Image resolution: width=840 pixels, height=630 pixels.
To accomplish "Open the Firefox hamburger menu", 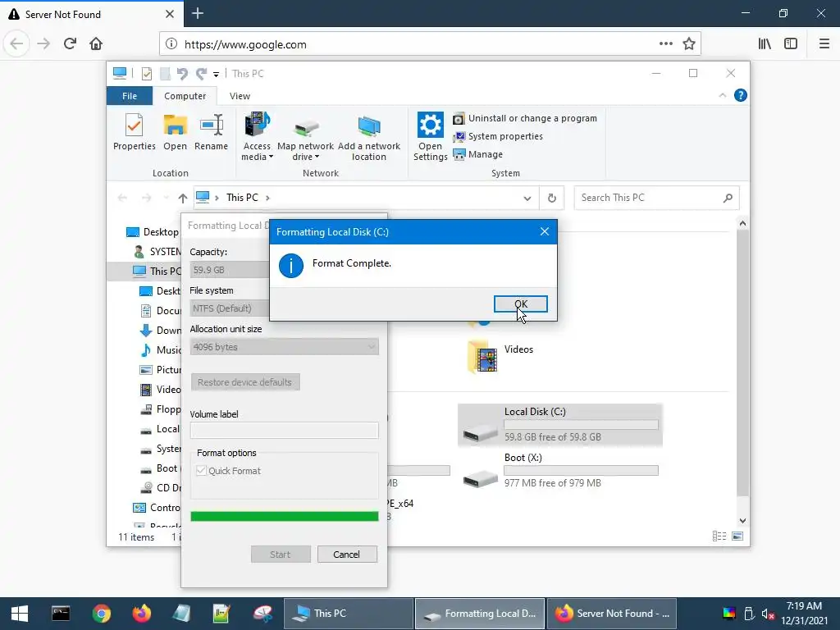I will [824, 44].
